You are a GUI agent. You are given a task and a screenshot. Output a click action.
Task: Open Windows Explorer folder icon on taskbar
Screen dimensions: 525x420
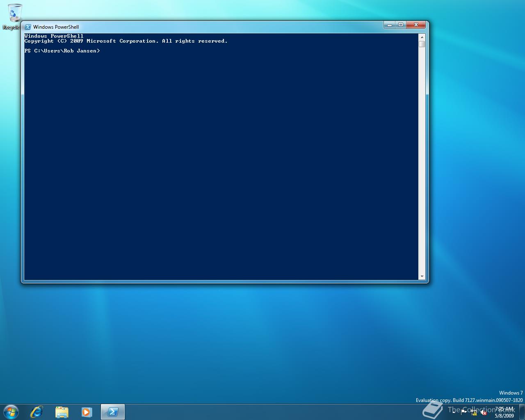tap(62, 412)
